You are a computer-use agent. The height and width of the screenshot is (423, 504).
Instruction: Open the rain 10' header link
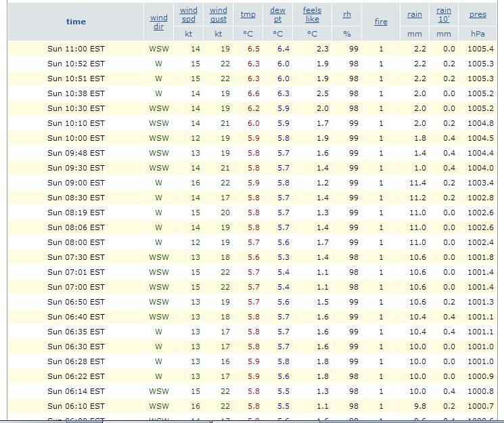(x=444, y=14)
